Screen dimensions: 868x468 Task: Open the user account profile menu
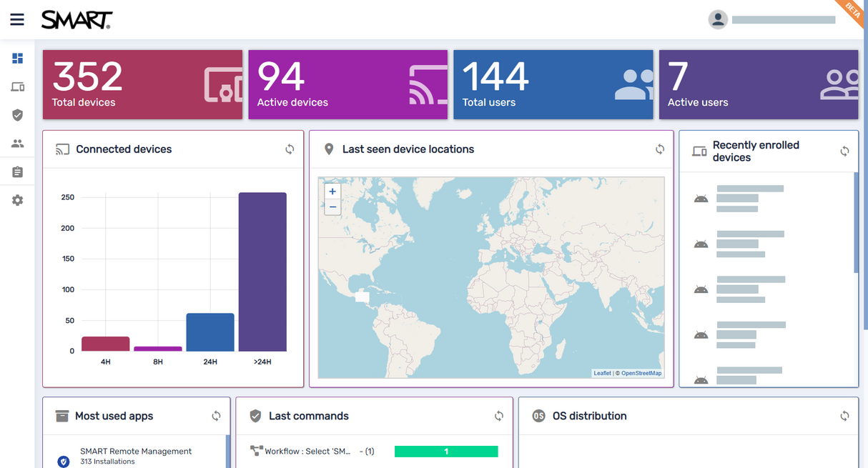click(x=718, y=20)
